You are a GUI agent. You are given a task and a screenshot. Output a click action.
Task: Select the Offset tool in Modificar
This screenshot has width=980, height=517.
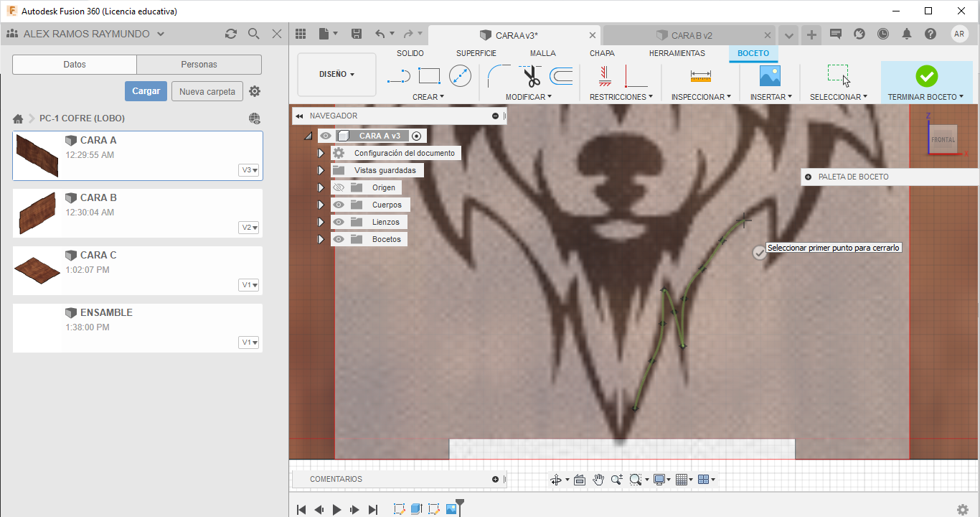pos(561,76)
